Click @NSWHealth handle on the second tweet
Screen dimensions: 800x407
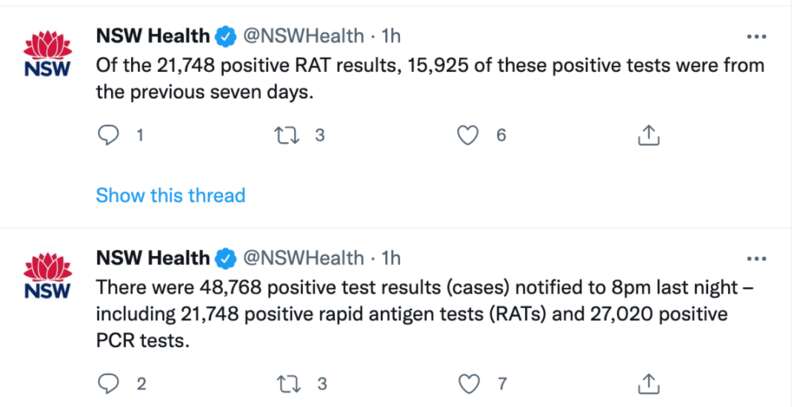(x=303, y=258)
